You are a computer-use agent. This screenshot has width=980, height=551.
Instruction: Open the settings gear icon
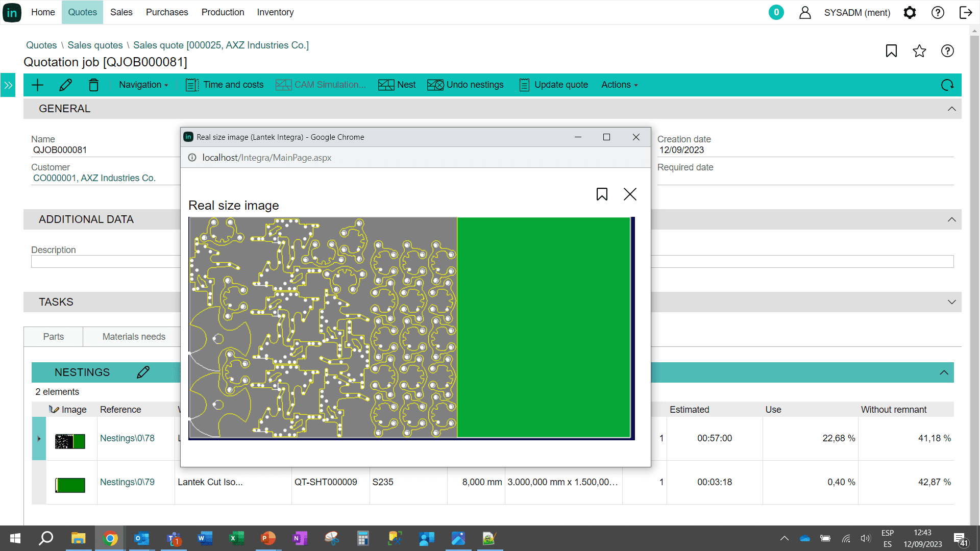pos(910,12)
